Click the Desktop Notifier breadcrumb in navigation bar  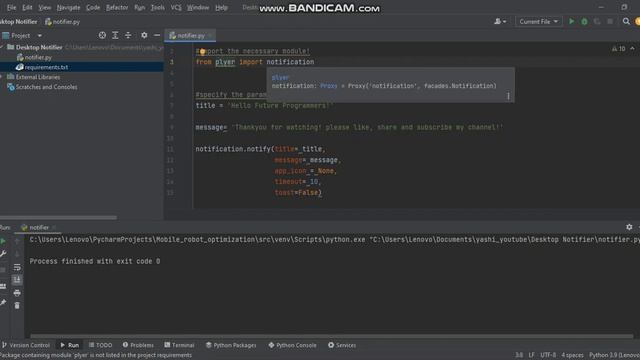coord(18,22)
